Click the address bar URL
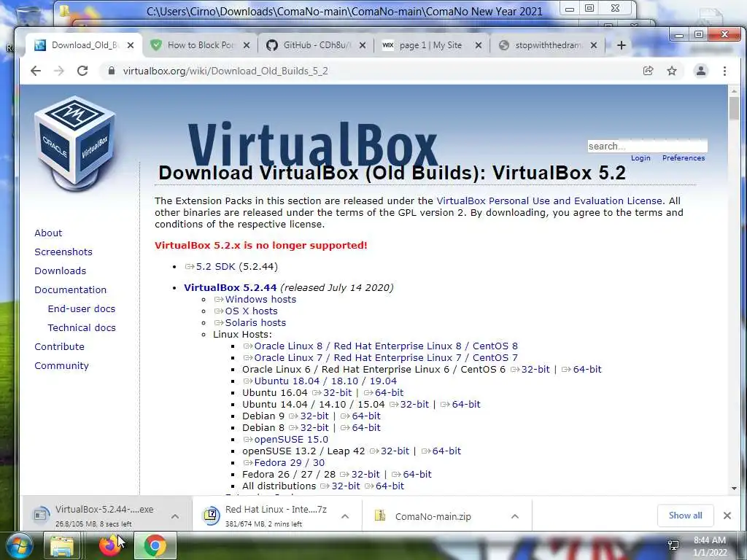747x560 pixels. pos(225,71)
